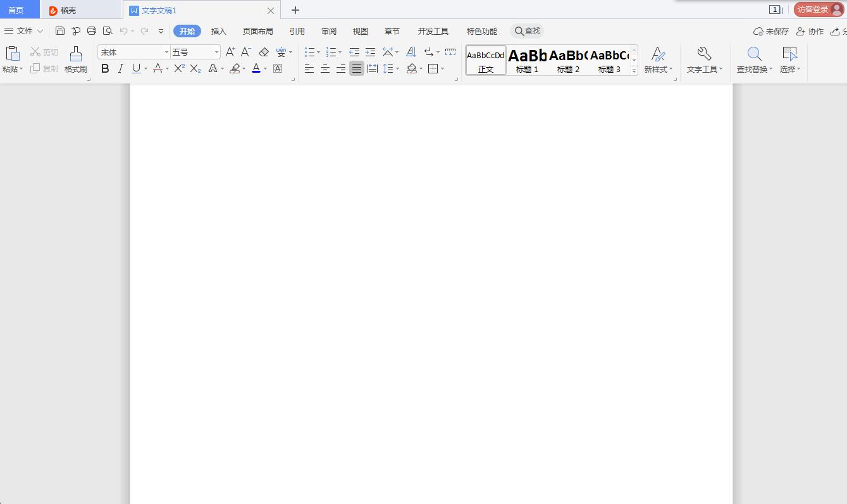
Task: Clear formatting with the eraser icon
Action: pyautogui.click(x=264, y=52)
